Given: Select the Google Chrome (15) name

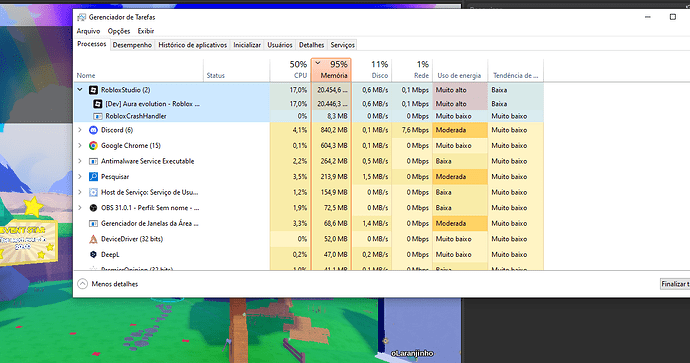Looking at the screenshot, I should [131, 146].
